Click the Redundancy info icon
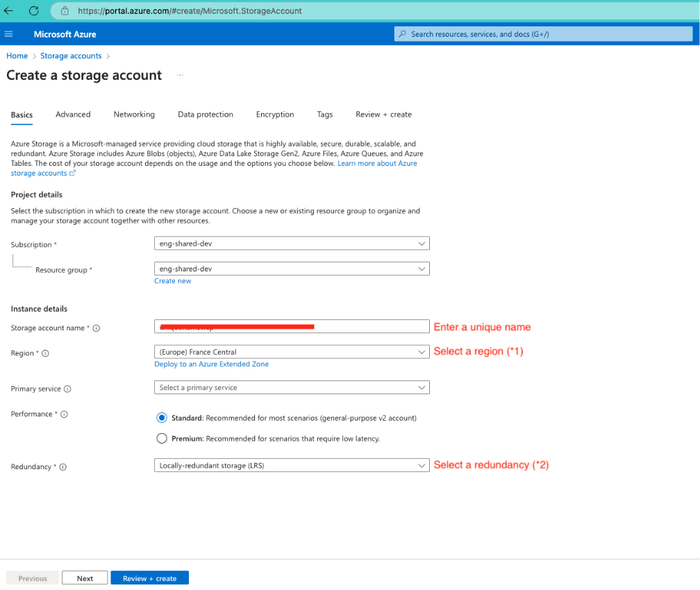700x590 pixels. [x=62, y=466]
